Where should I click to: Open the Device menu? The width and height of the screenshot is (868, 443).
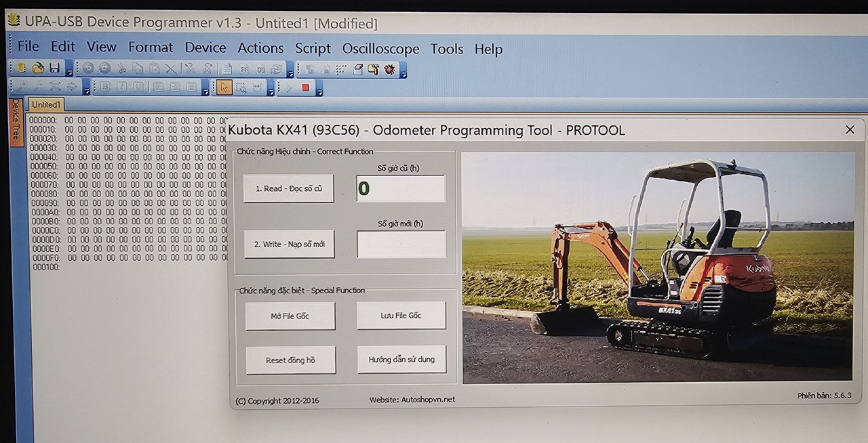205,47
